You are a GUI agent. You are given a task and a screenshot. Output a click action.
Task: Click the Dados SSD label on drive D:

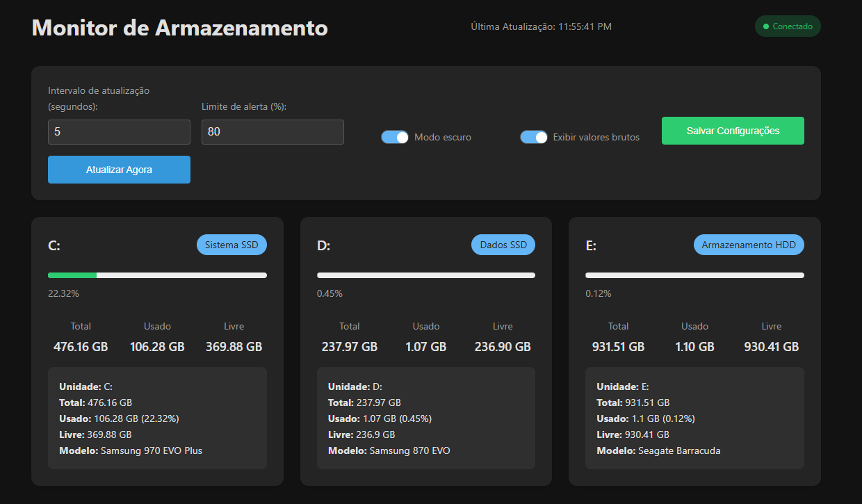pyautogui.click(x=503, y=244)
